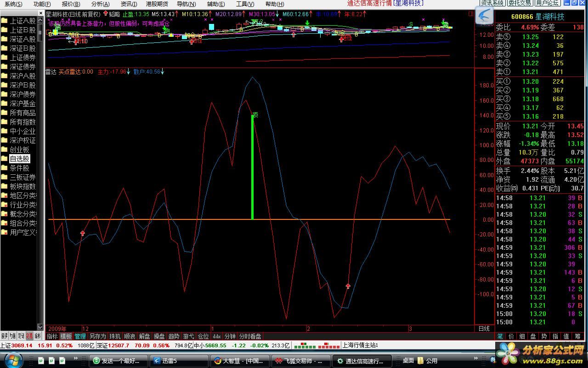Click the 日线 period selector
The height and width of the screenshot is (368, 588).
484,328
